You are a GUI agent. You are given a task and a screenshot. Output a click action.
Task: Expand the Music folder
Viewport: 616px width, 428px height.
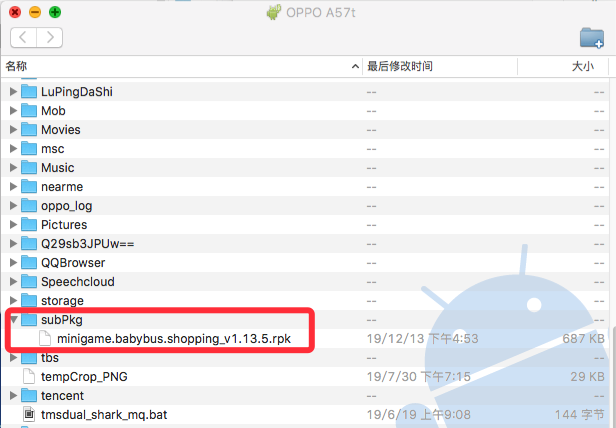coord(13,167)
